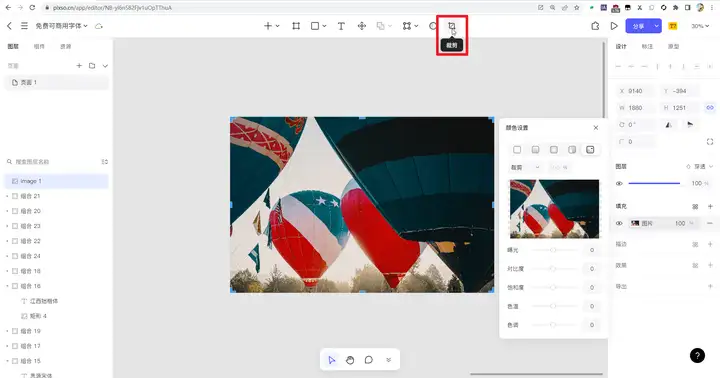Click the balloon image preview thumbnail
The image size is (720, 378).
[x=554, y=209]
